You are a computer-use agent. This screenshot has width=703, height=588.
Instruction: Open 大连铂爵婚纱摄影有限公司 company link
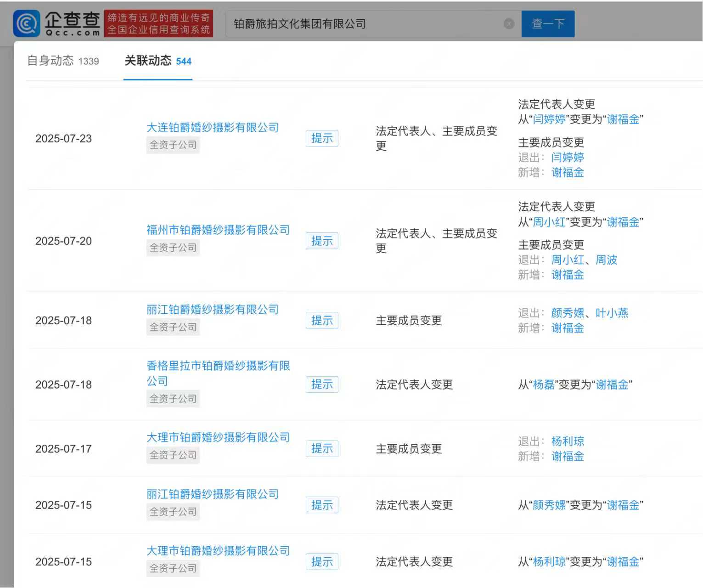212,127
